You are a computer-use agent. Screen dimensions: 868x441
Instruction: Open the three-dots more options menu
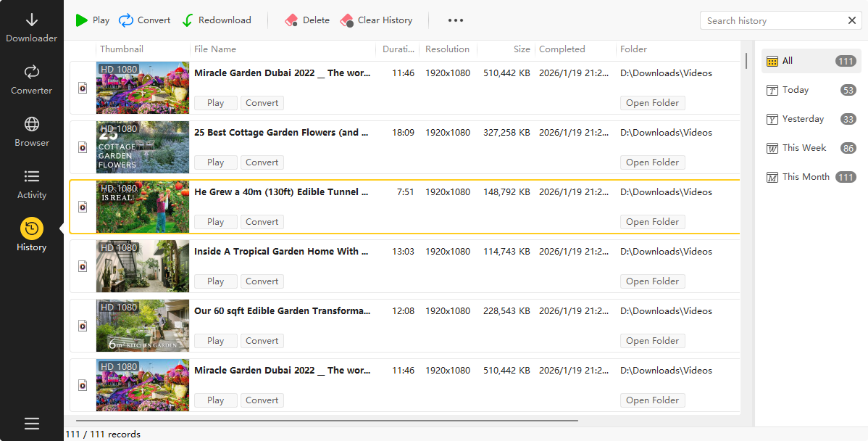tap(456, 20)
